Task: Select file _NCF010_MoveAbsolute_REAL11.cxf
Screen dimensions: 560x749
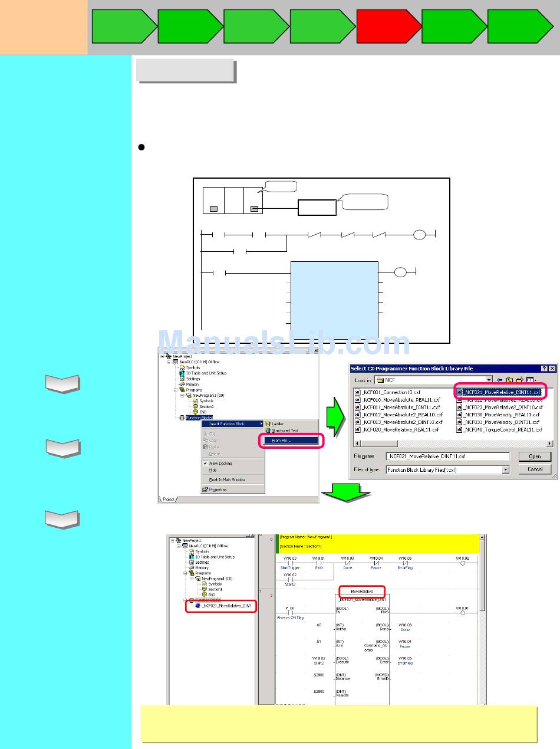Action: click(x=397, y=399)
